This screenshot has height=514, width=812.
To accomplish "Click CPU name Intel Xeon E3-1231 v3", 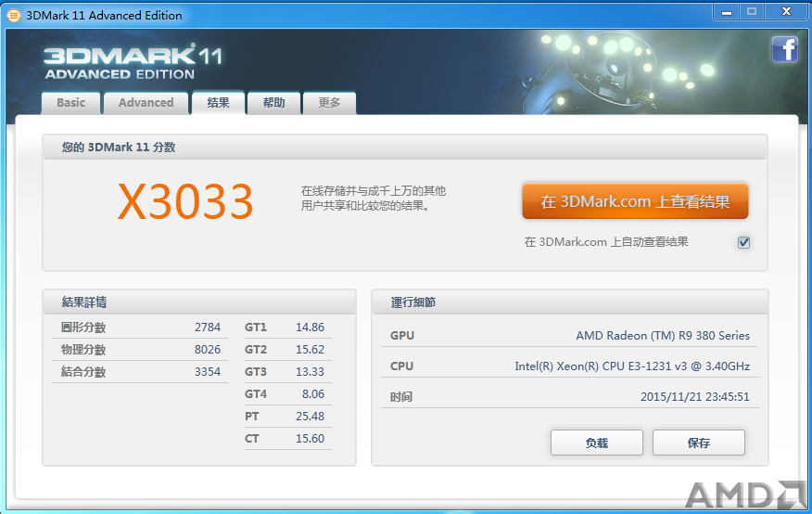I will (x=632, y=366).
